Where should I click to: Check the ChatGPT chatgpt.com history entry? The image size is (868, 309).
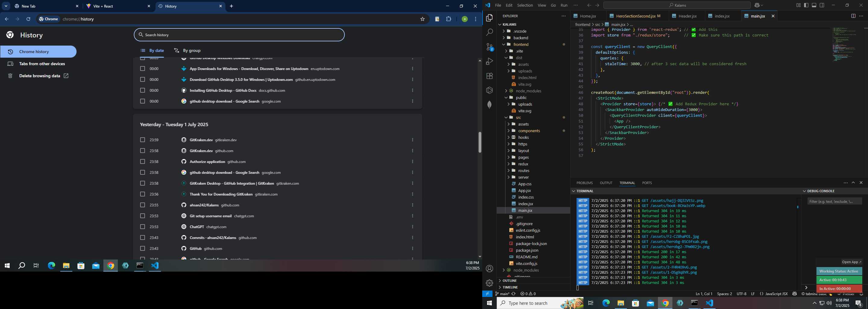click(x=142, y=227)
